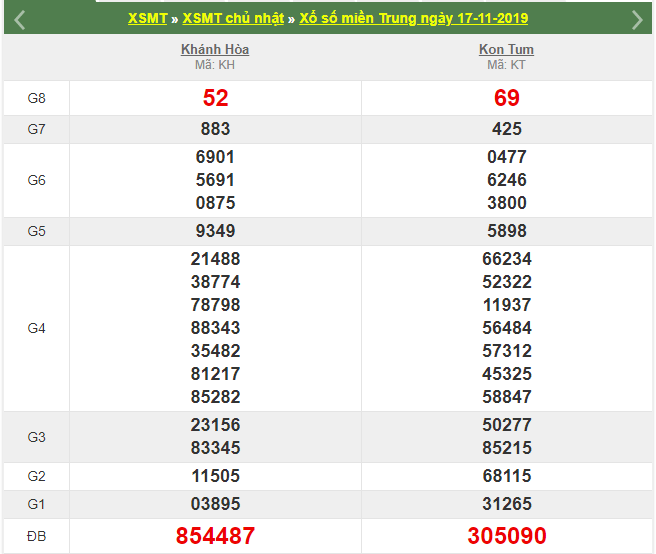Select Kon Tum G6 number 6246
Screen dimensions: 656x554
click(507, 180)
